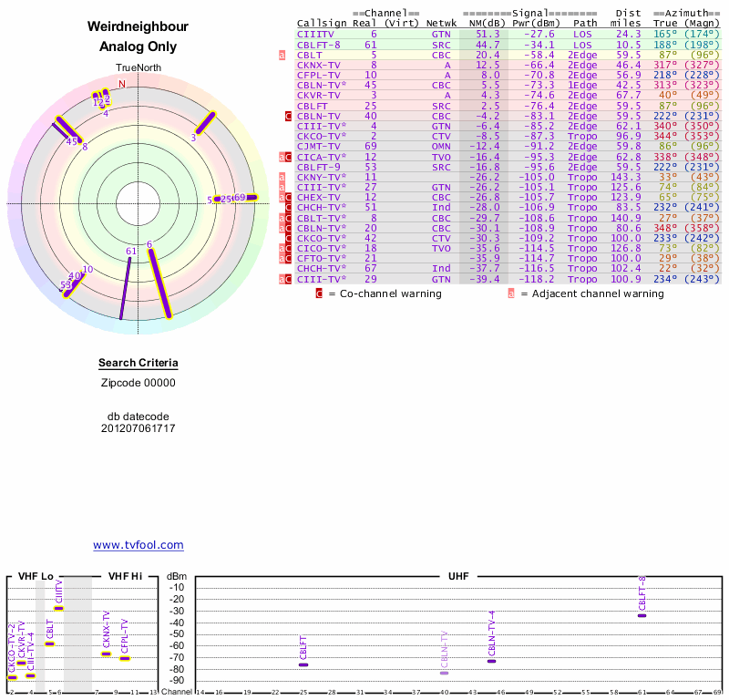Image resolution: width=729 pixels, height=700 pixels.
Task: Click the Search Criteria heading
Action: [x=139, y=363]
